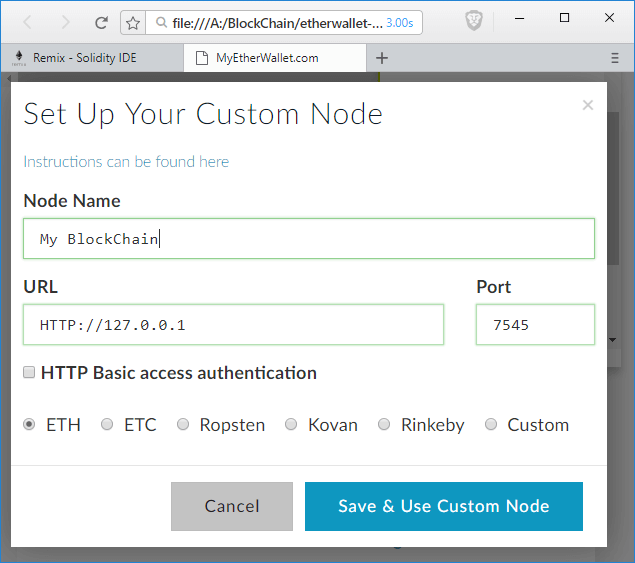This screenshot has height=563, width=635.
Task: Open the Brave shields lion icon
Action: [x=474, y=21]
